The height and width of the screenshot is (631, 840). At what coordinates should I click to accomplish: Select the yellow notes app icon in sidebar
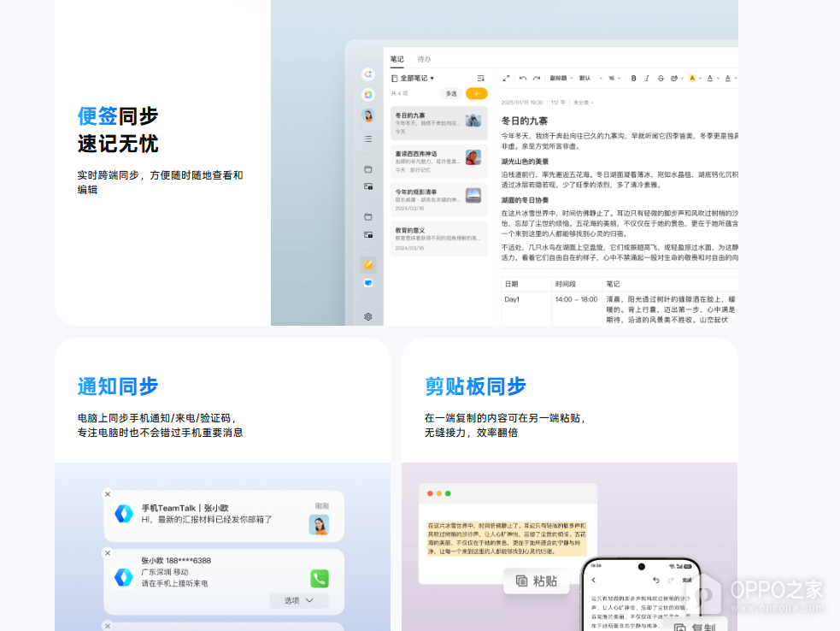point(368,264)
